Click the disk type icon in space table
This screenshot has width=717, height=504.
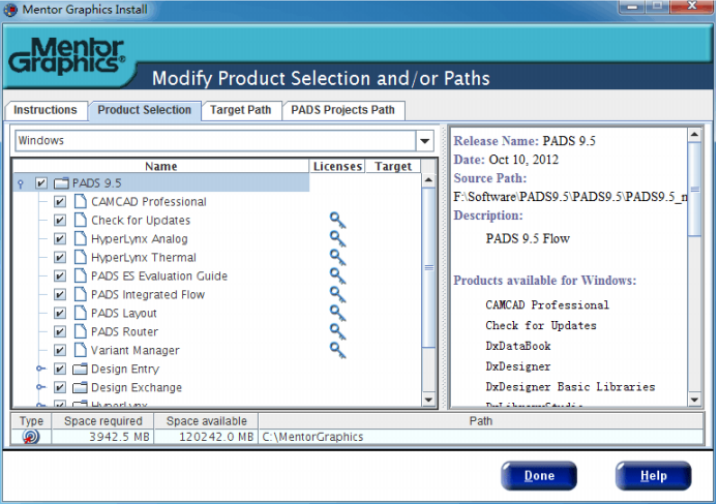coord(30,437)
